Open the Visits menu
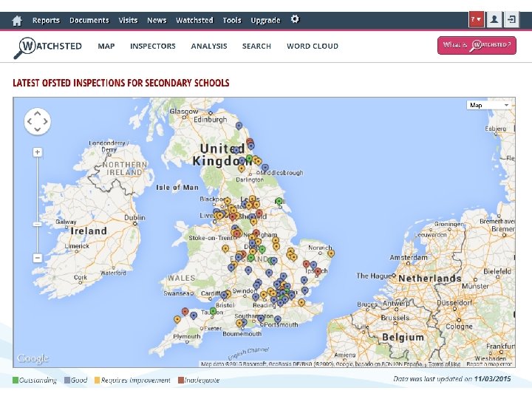Screen dimensions: 532x399 [128, 21]
